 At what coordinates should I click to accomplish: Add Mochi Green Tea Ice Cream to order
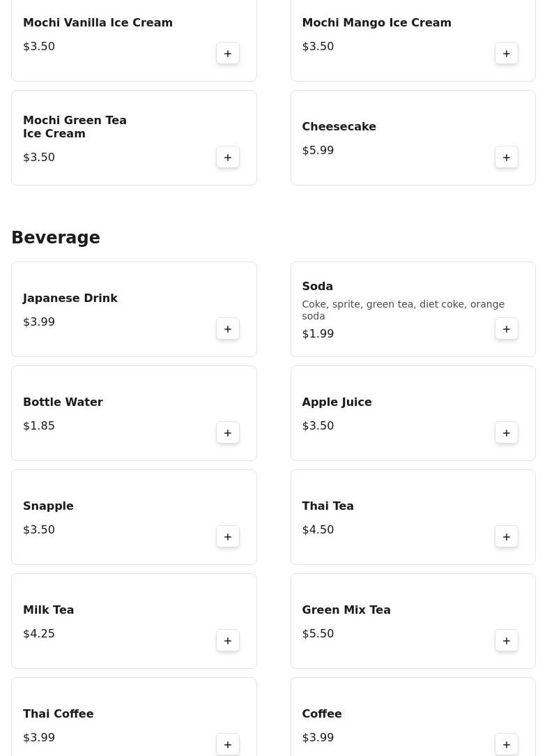[227, 157]
